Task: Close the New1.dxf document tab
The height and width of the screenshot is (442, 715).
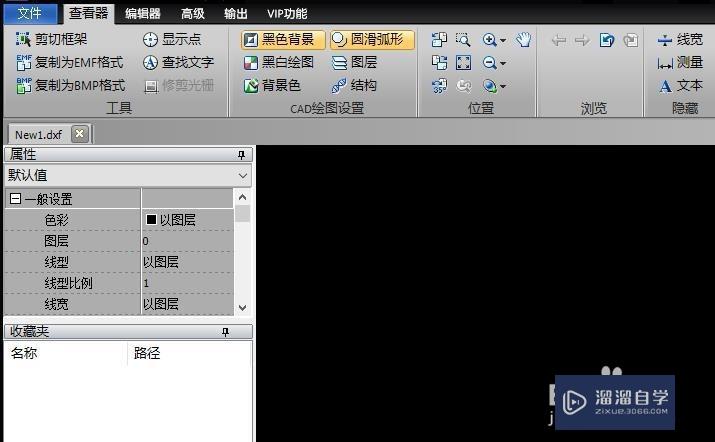Action: 79,134
